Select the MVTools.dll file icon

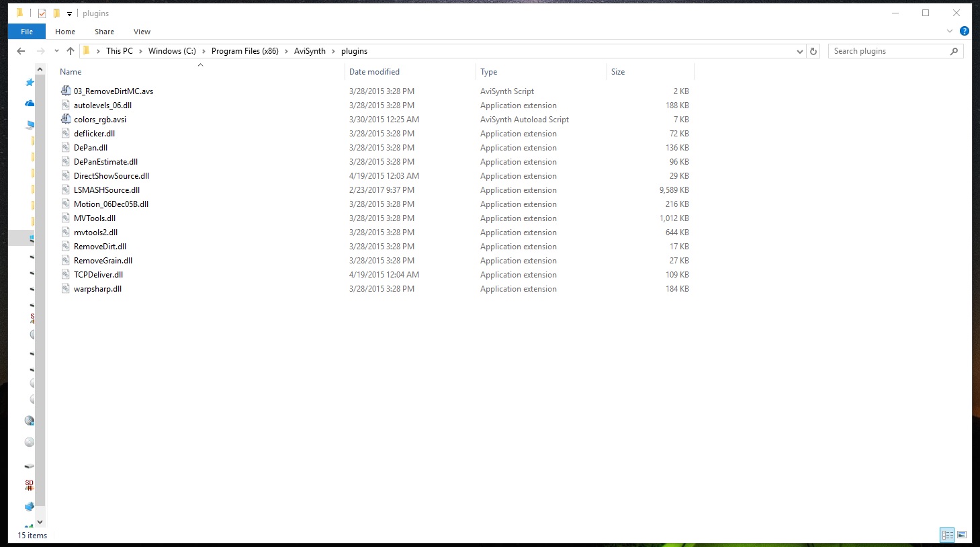[66, 218]
